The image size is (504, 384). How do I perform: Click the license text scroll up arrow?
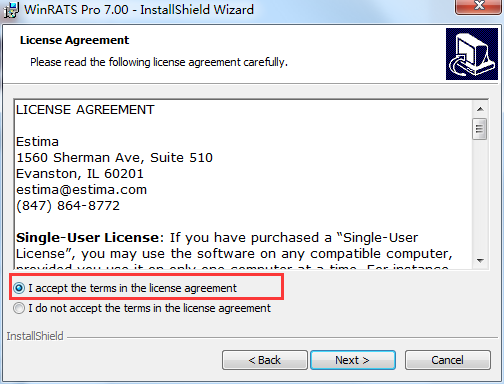[x=480, y=109]
